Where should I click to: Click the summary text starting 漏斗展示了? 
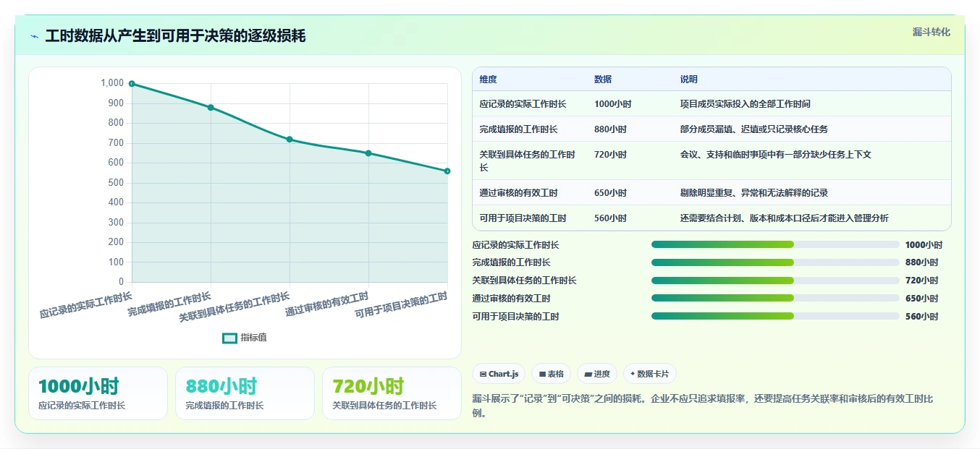tap(702, 406)
